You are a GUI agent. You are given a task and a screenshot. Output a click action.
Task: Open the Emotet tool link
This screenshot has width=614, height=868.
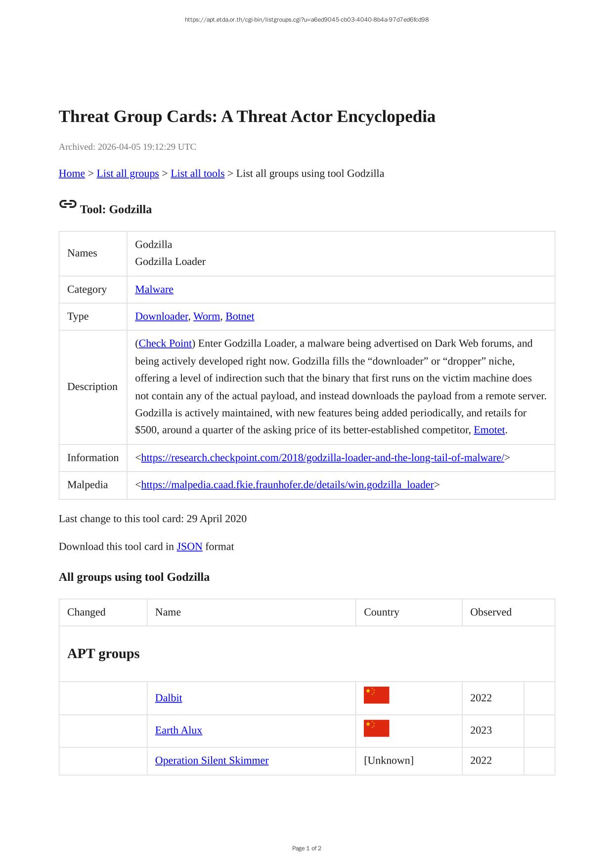tap(489, 430)
